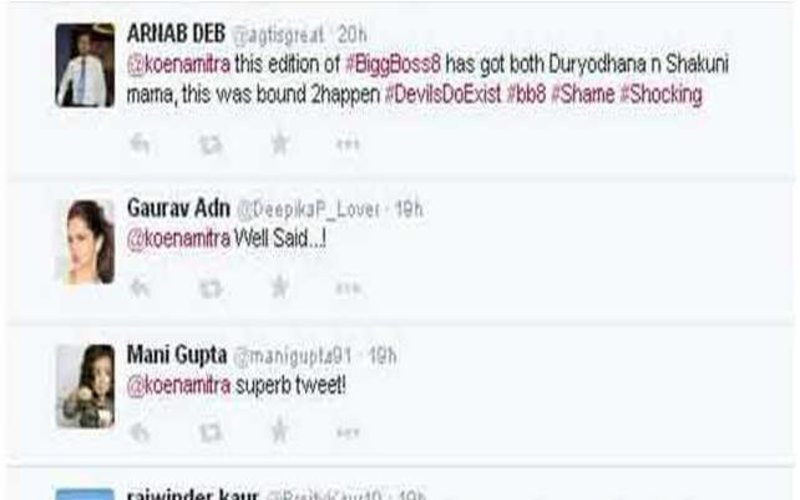
Task: Favorite Gaurav Adn's tweet
Action: 280,287
